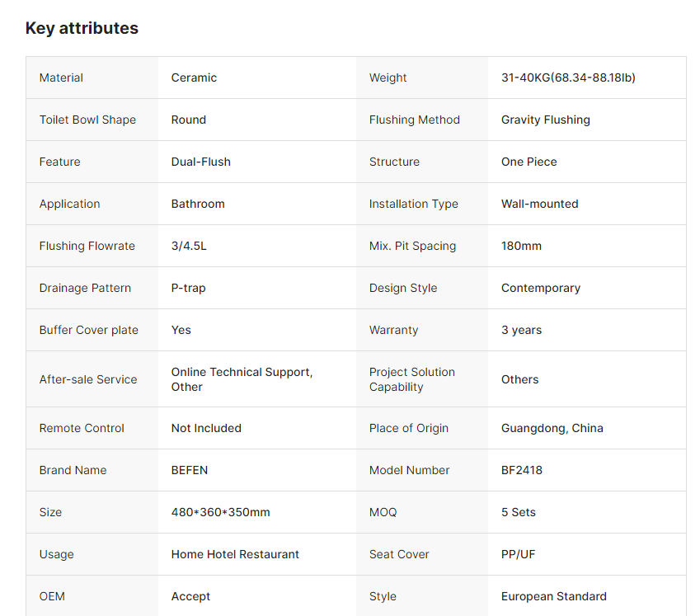
Task: Select the Guangdong, China origin value
Action: point(552,428)
